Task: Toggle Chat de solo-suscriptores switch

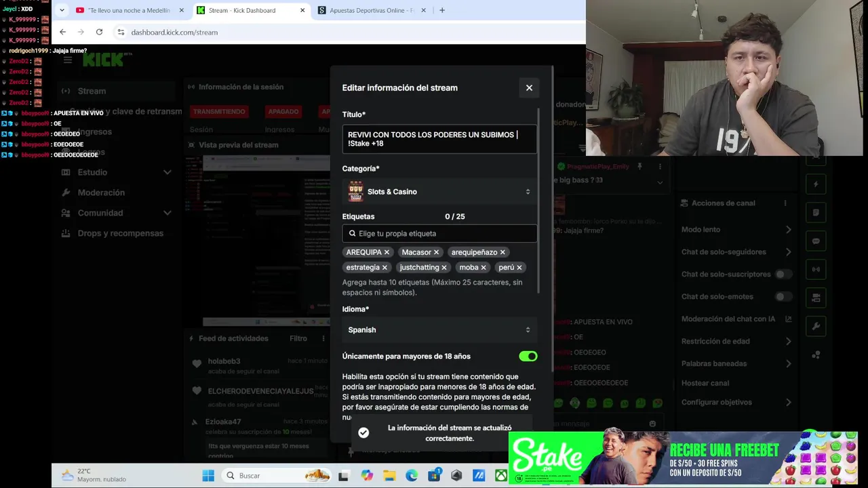Action: point(784,274)
